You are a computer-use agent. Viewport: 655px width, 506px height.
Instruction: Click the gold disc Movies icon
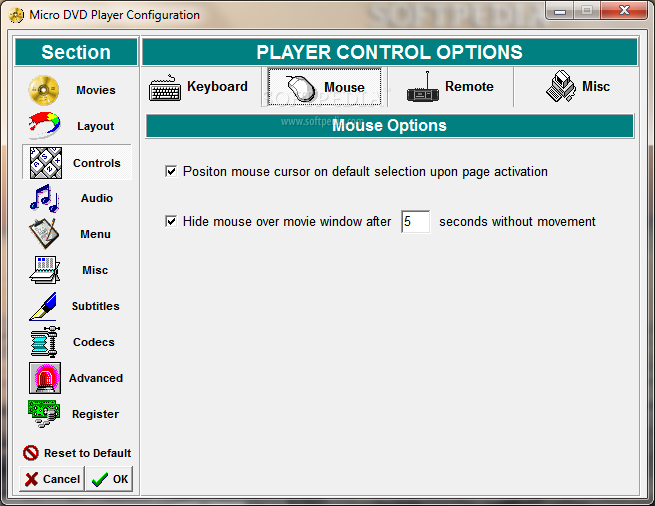pyautogui.click(x=44, y=90)
